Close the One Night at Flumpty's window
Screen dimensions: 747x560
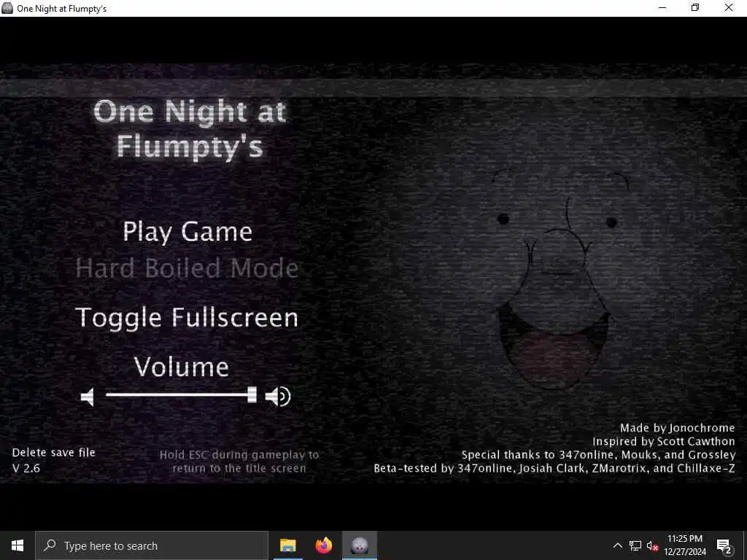click(729, 8)
